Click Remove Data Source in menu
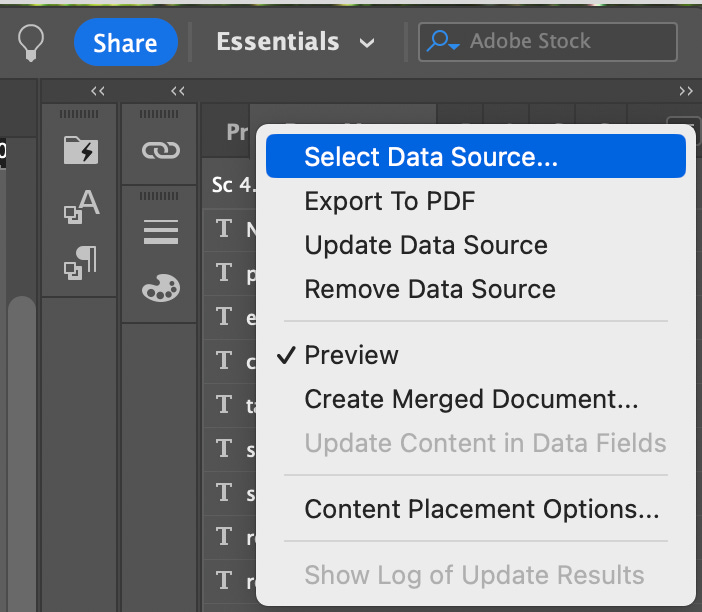Viewport: 702px width, 612px height. [430, 289]
